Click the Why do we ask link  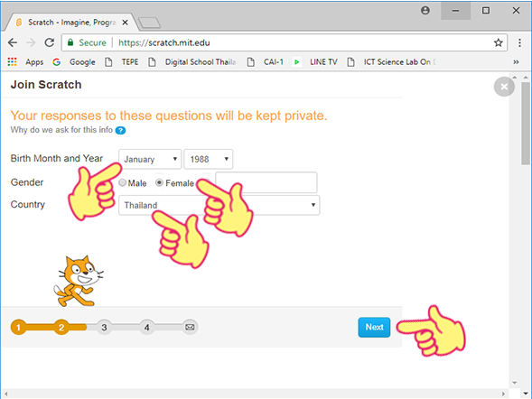[61, 130]
